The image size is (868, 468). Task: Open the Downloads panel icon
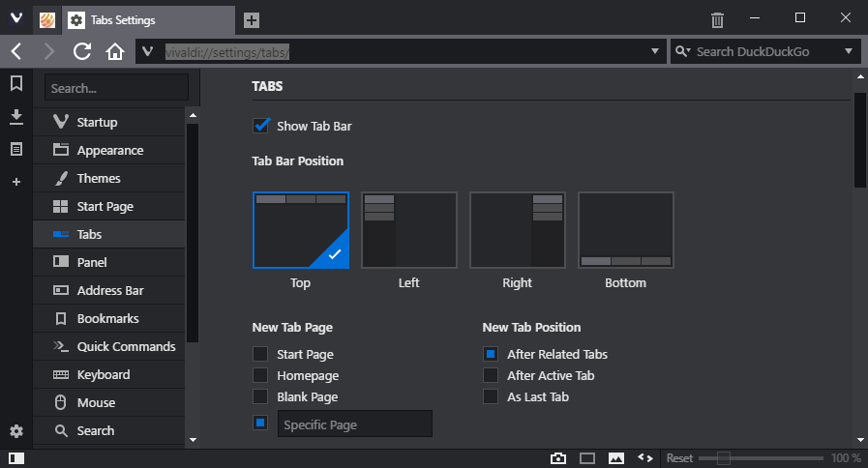pyautogui.click(x=15, y=117)
